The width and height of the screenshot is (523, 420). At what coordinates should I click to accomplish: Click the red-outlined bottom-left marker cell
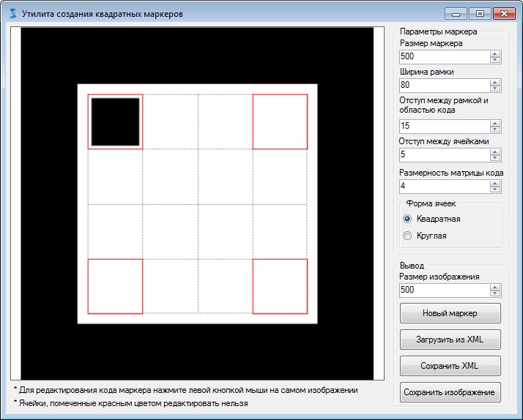(x=116, y=286)
